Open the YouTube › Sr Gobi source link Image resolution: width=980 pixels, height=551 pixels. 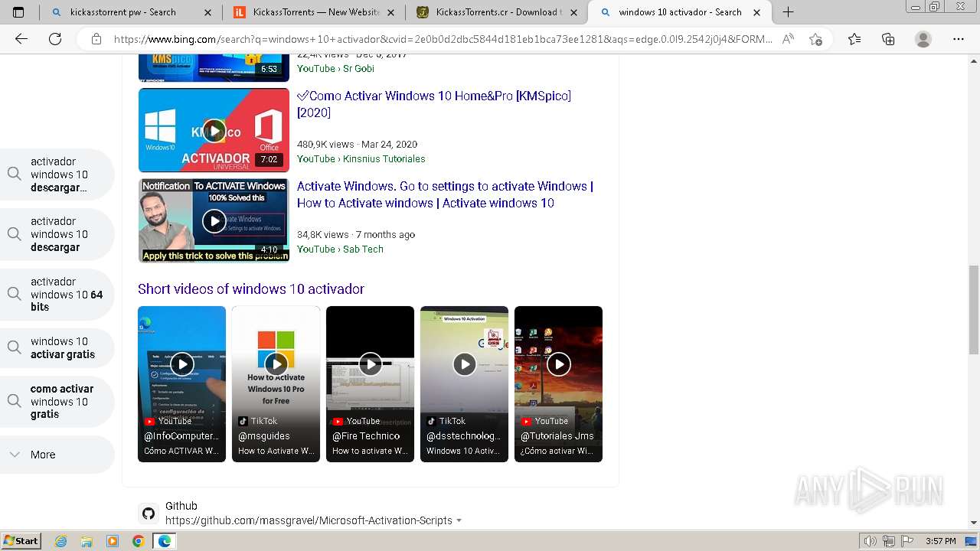click(335, 68)
